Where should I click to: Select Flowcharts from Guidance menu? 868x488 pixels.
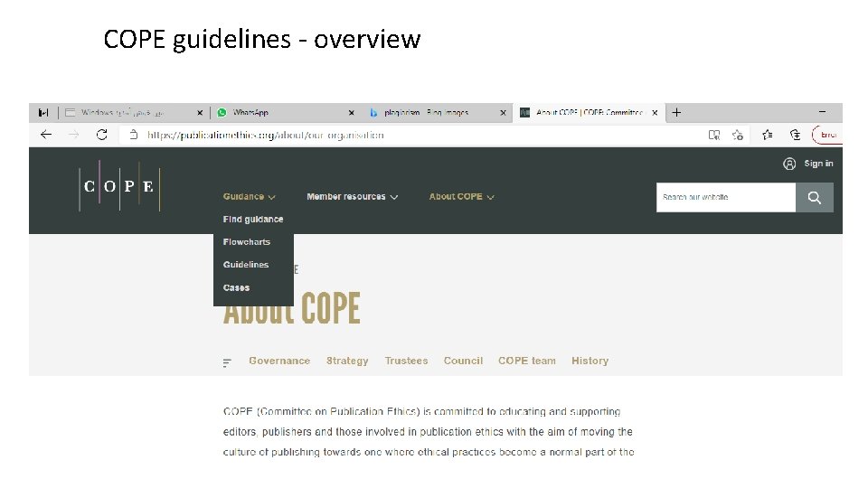point(246,242)
